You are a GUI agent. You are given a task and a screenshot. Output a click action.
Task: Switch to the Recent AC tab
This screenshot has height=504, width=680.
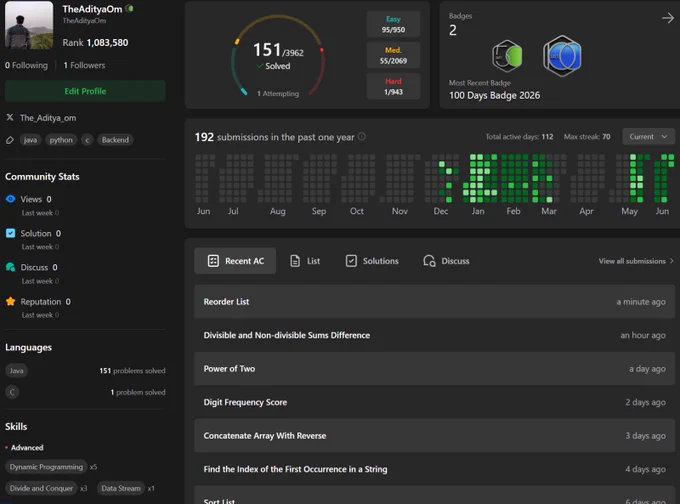235,261
